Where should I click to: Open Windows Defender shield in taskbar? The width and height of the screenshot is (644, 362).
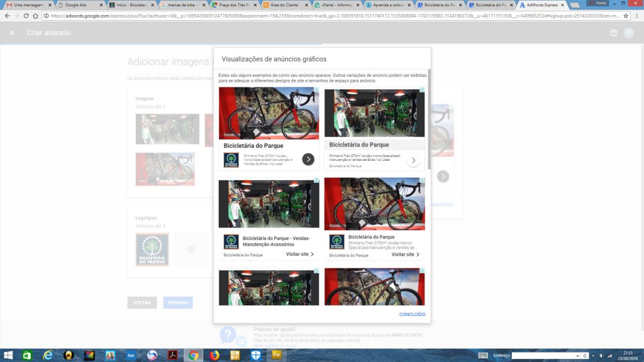[256, 355]
